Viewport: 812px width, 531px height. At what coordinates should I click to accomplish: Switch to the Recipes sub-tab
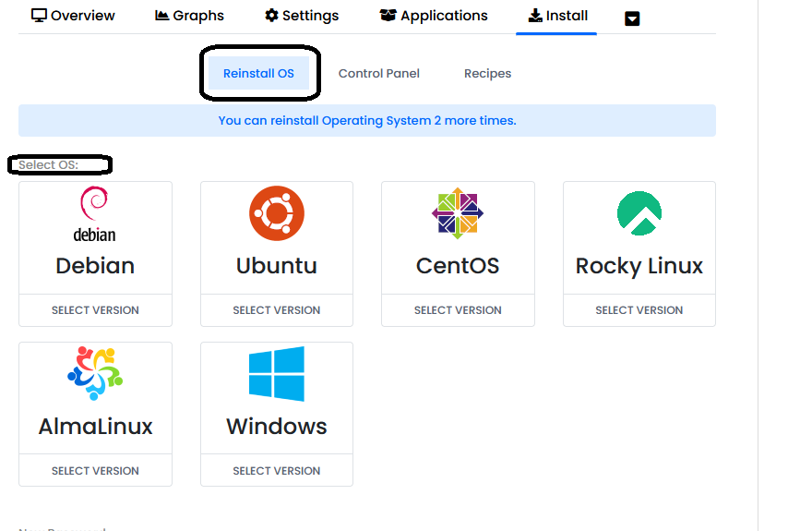(487, 74)
